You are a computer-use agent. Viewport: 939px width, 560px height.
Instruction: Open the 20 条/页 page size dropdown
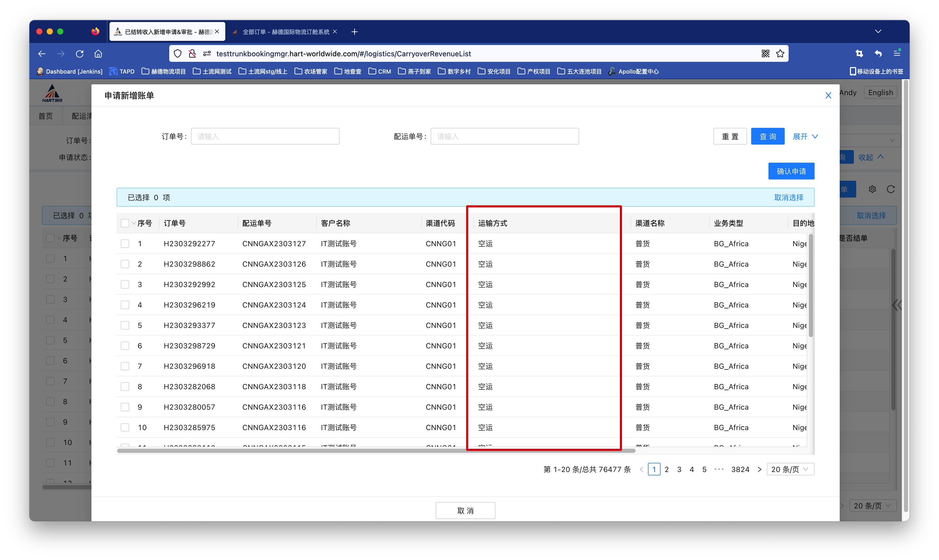pos(790,469)
